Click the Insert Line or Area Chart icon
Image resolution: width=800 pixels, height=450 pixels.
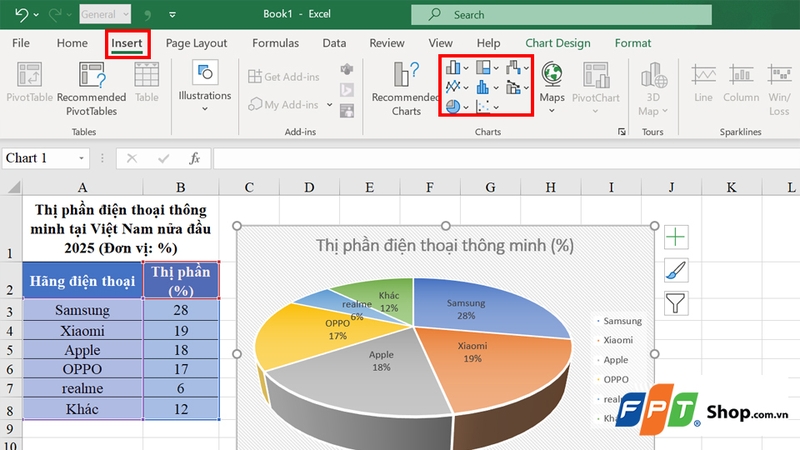[454, 87]
